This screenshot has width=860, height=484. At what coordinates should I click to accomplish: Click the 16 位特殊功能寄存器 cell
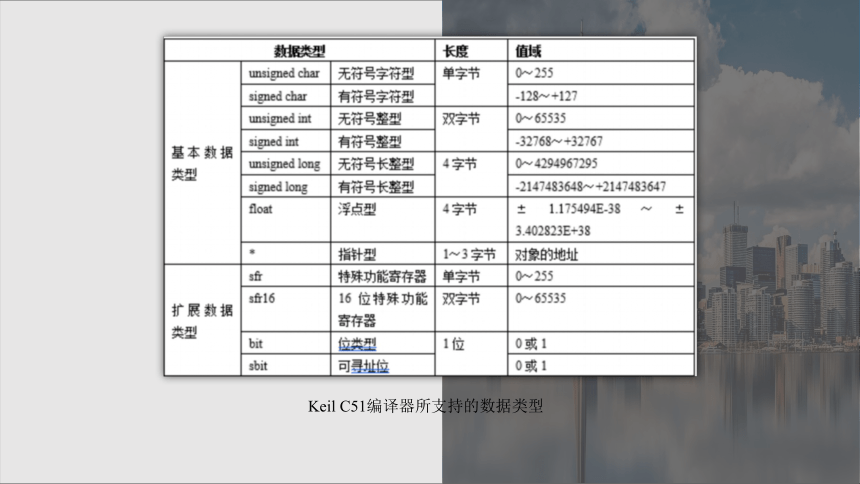(383, 309)
